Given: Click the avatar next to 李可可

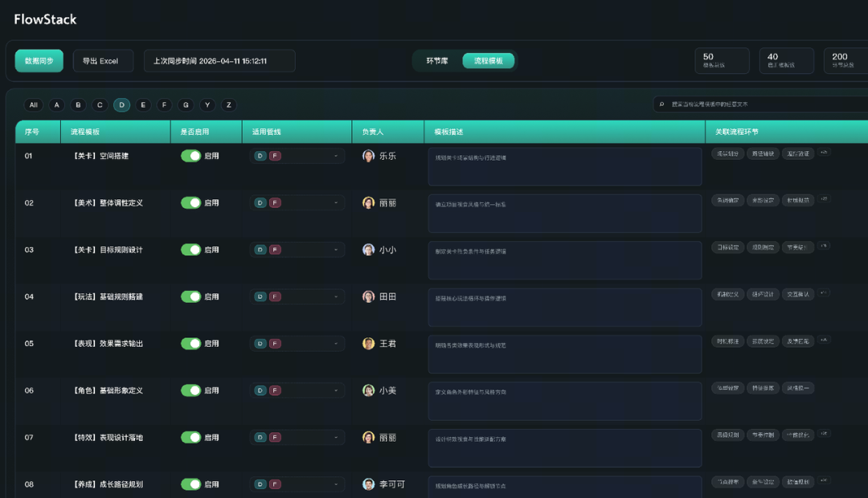Looking at the screenshot, I should pyautogui.click(x=368, y=484).
